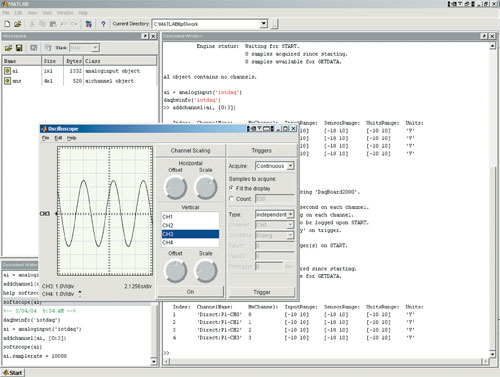The height and width of the screenshot is (377, 500).
Task: Click the browse button beside Current Directory
Action: pos(275,24)
